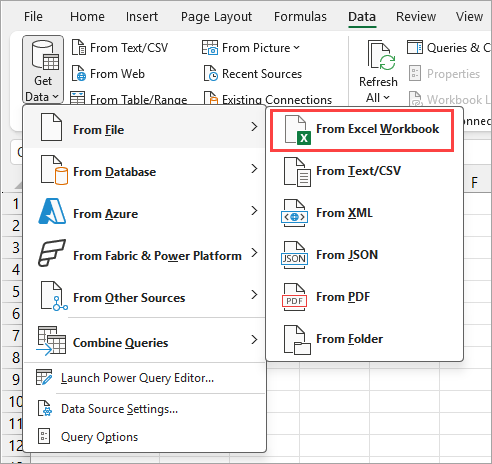Click the Properties ribbon icon
This screenshot has width=492, height=464.
tap(415, 73)
